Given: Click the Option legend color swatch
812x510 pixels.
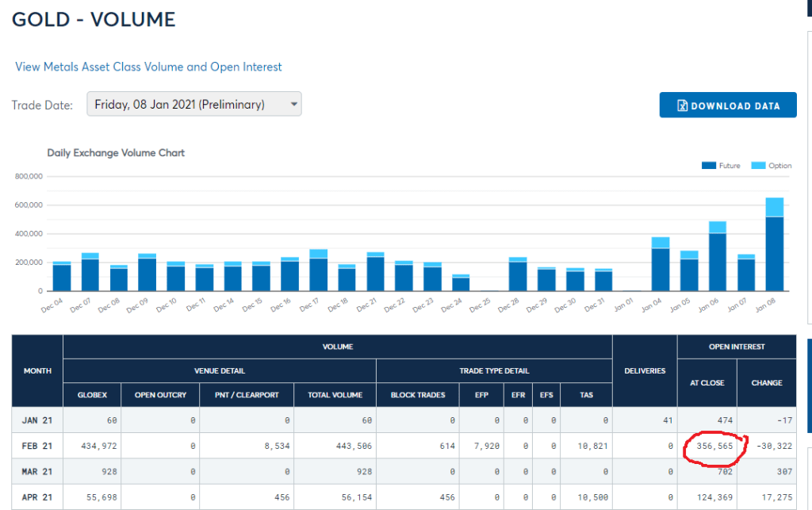Looking at the screenshot, I should click(758, 166).
